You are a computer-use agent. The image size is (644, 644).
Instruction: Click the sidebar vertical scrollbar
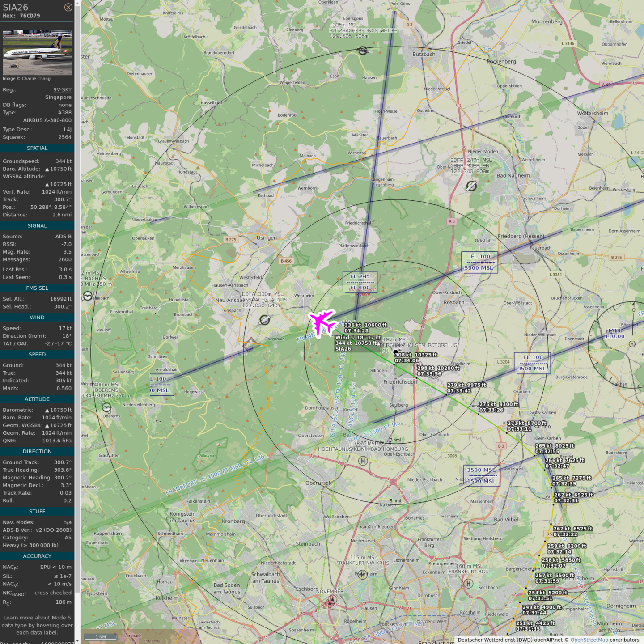(77, 313)
